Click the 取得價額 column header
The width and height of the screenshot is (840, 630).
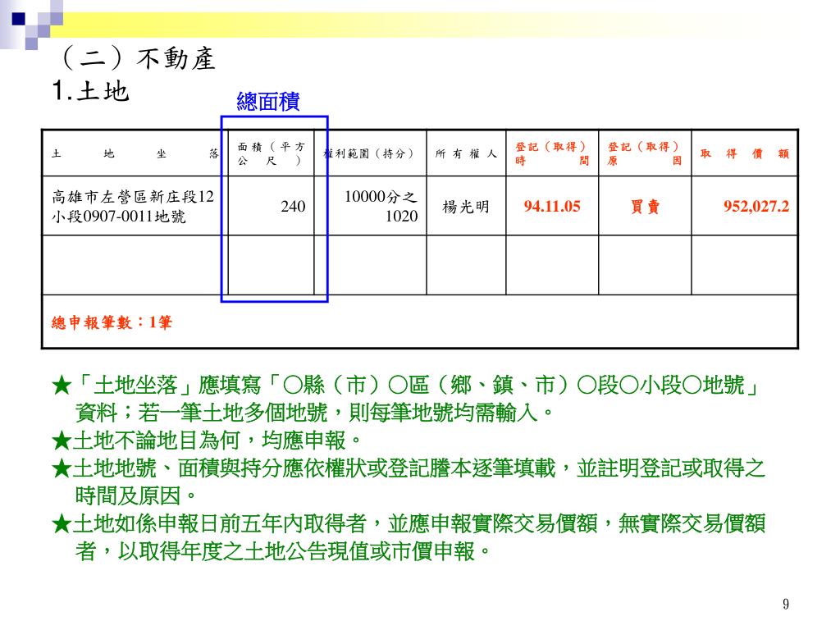point(745,153)
